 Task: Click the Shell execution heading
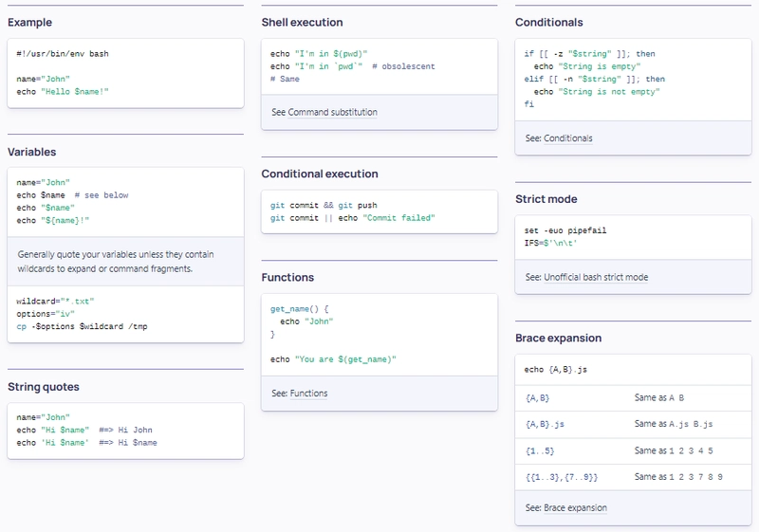coord(302,22)
